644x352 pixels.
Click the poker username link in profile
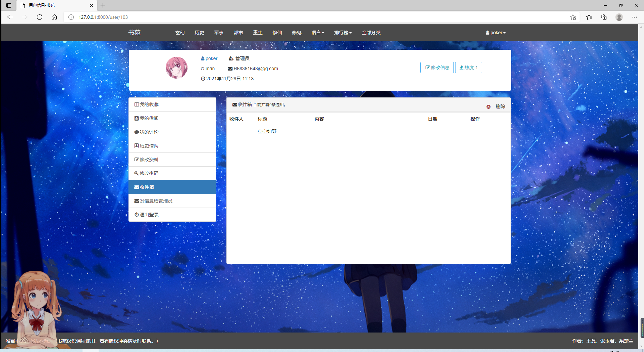[211, 58]
